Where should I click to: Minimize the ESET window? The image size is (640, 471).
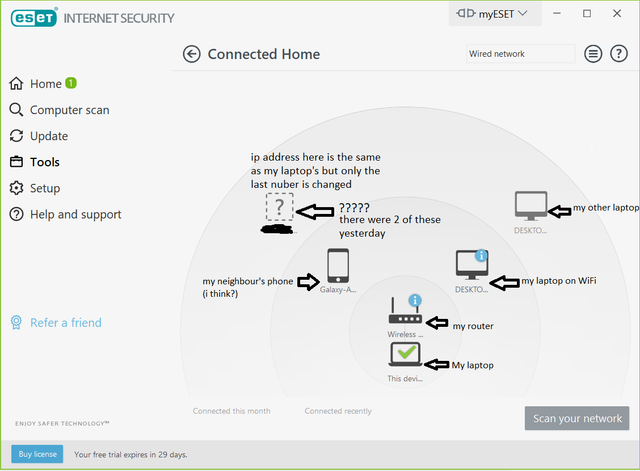557,13
